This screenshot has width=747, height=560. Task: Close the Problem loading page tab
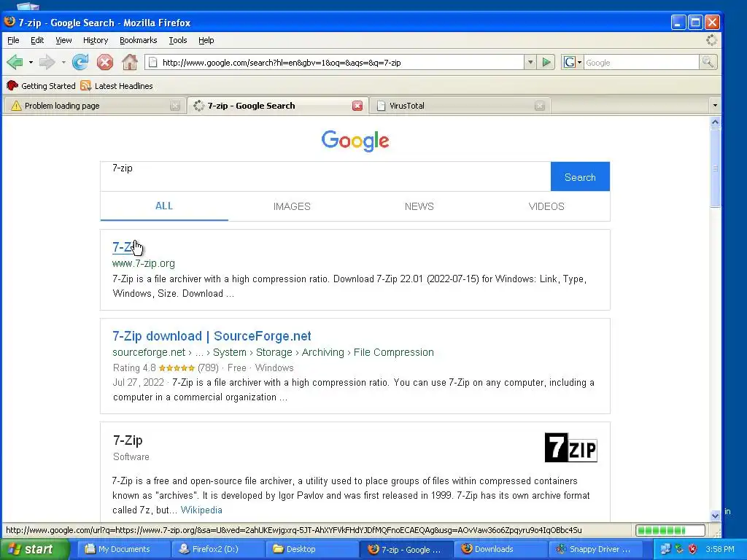[x=175, y=106]
